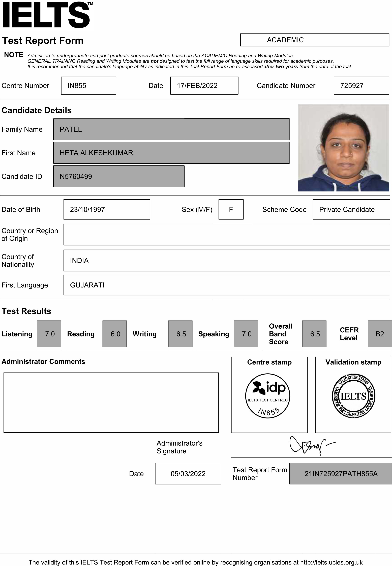Click the ACADEMIC module box
Image resolution: width=392 pixels, height=566 pixels.
pyautogui.click(x=314, y=40)
